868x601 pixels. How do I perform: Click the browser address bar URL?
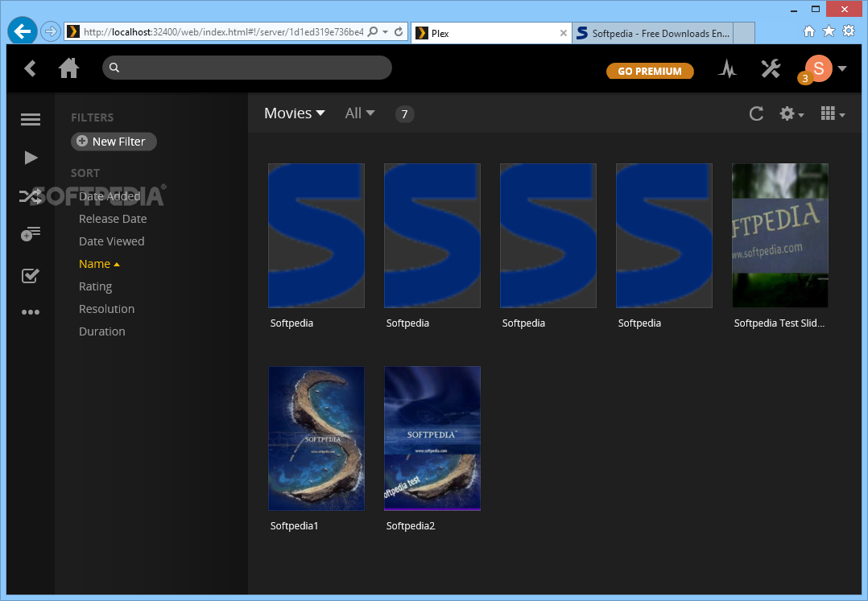224,32
